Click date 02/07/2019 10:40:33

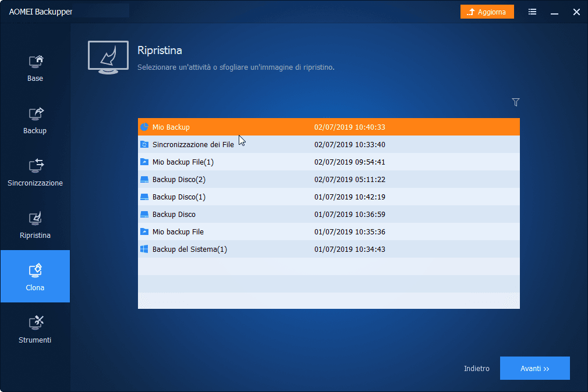pos(350,127)
